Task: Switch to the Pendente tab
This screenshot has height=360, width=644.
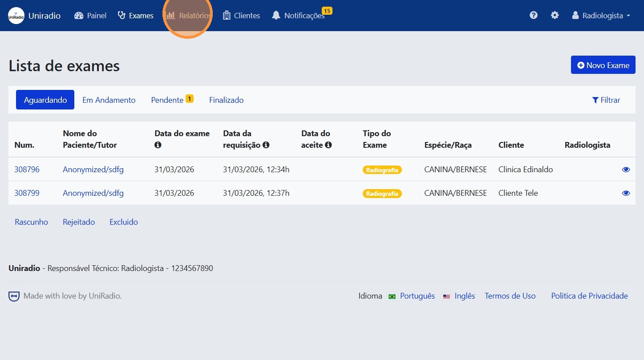Action: coord(167,100)
